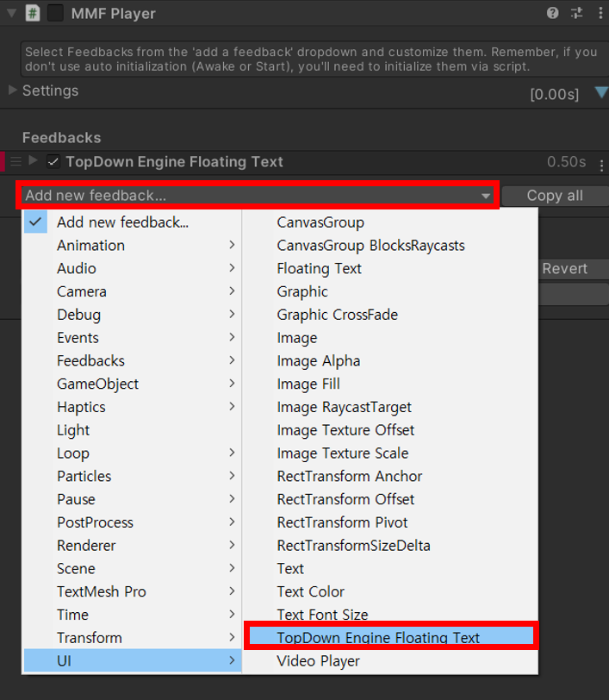
Task: Expand the Settings foldout
Action: tap(13, 91)
